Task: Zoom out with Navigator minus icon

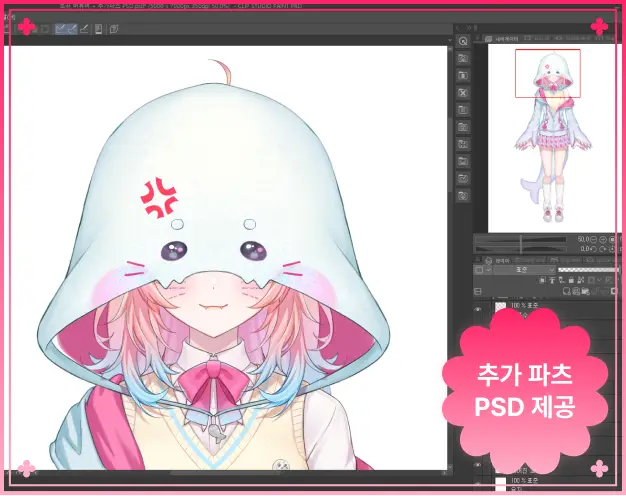Action: coord(594,240)
